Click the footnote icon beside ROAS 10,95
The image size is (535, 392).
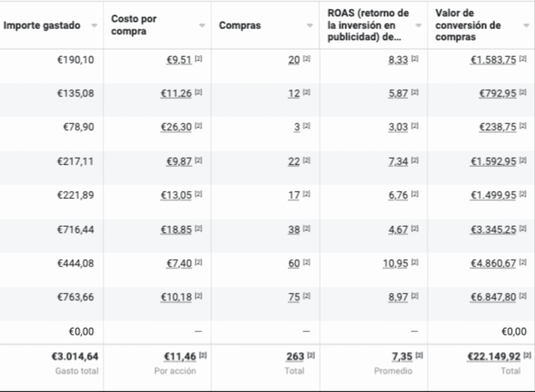(415, 263)
